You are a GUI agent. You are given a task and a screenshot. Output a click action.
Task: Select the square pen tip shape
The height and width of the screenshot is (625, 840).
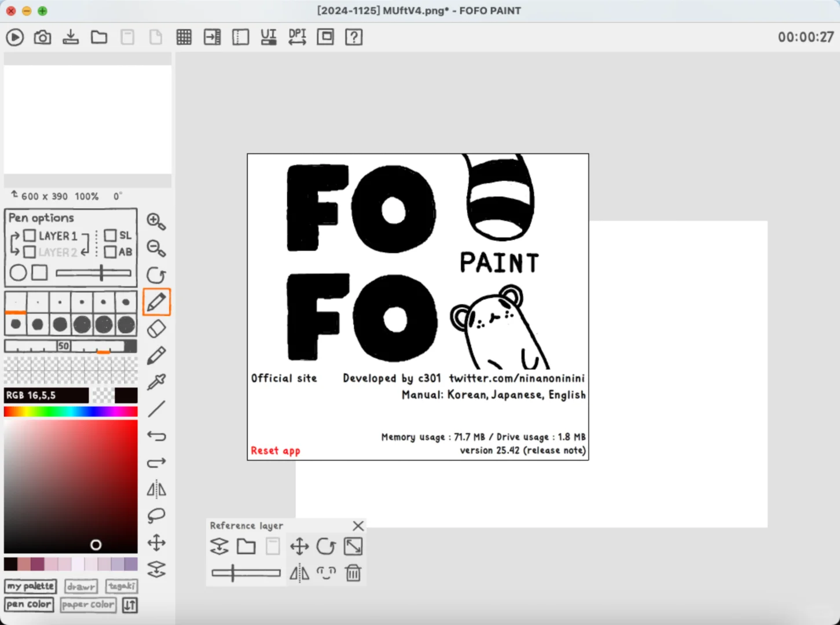(39, 273)
